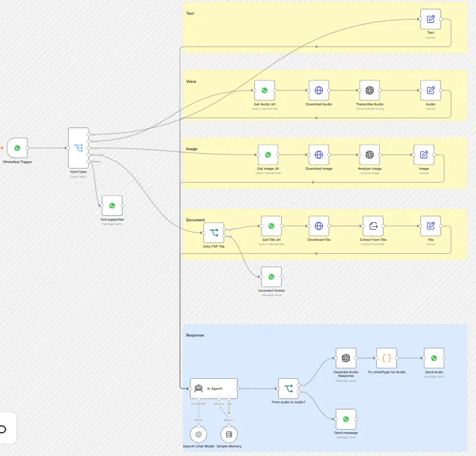Select the Download Audio HTTP node

point(319,90)
